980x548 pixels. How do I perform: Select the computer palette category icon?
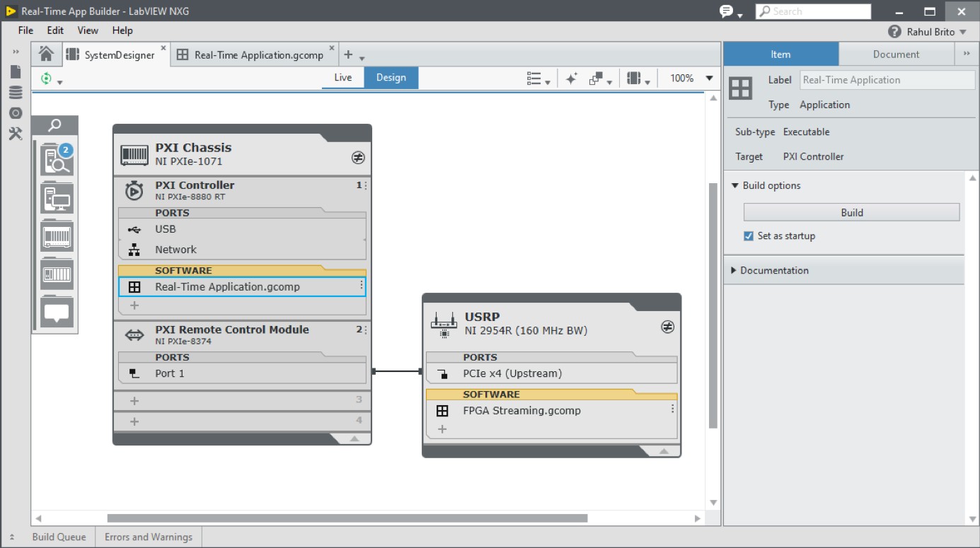click(57, 199)
